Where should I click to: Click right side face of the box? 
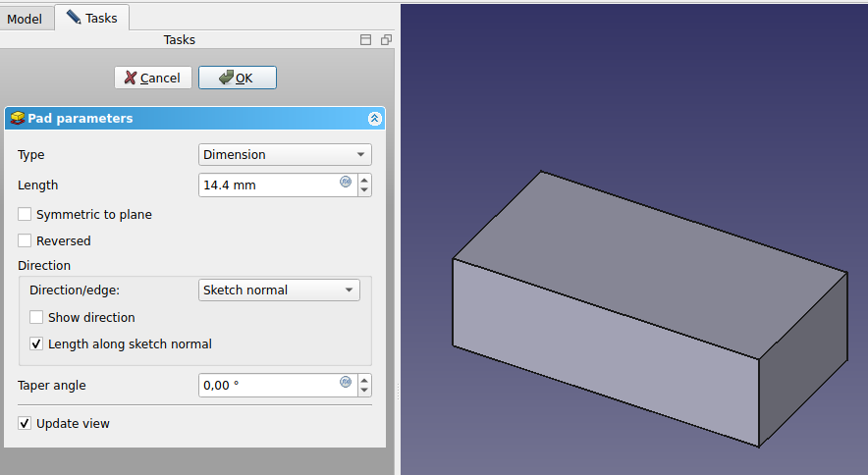pyautogui.click(x=802, y=360)
